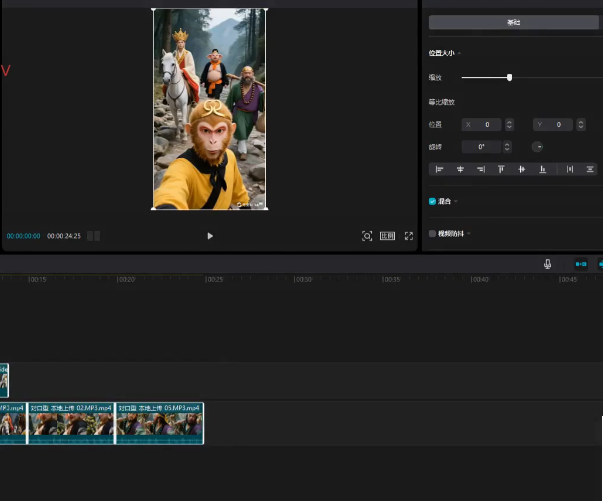603x501 pixels.
Task: Toggle the main track magnet icon
Action: 581,264
